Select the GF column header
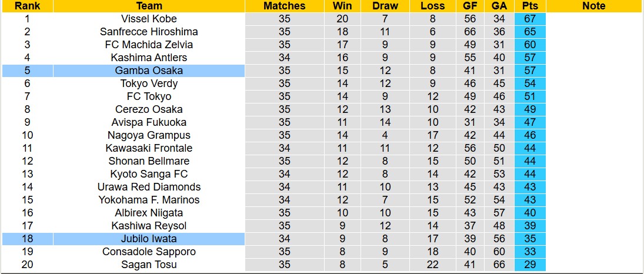Image resolution: width=644 pixels, height=274 pixels. [470, 6]
